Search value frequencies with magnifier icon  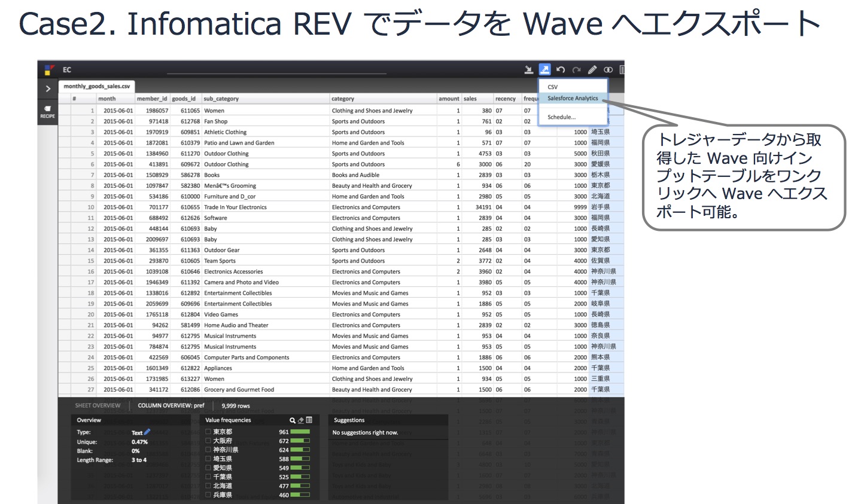click(293, 420)
